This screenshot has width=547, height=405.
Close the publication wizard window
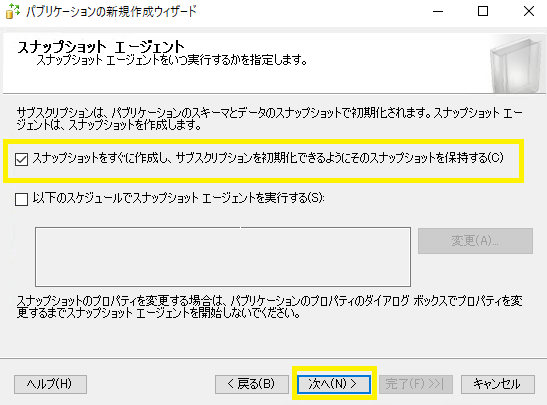pos(529,12)
